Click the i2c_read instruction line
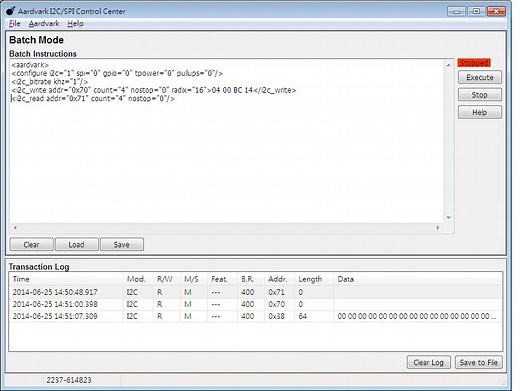This screenshot has width=520, height=391. pos(93,99)
